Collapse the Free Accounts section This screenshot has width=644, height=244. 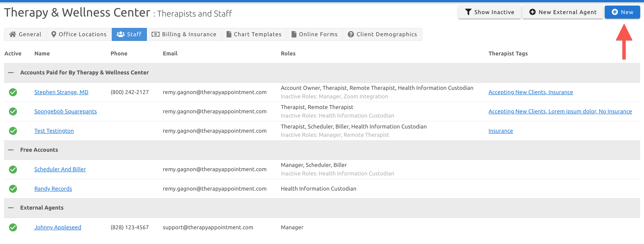11,150
